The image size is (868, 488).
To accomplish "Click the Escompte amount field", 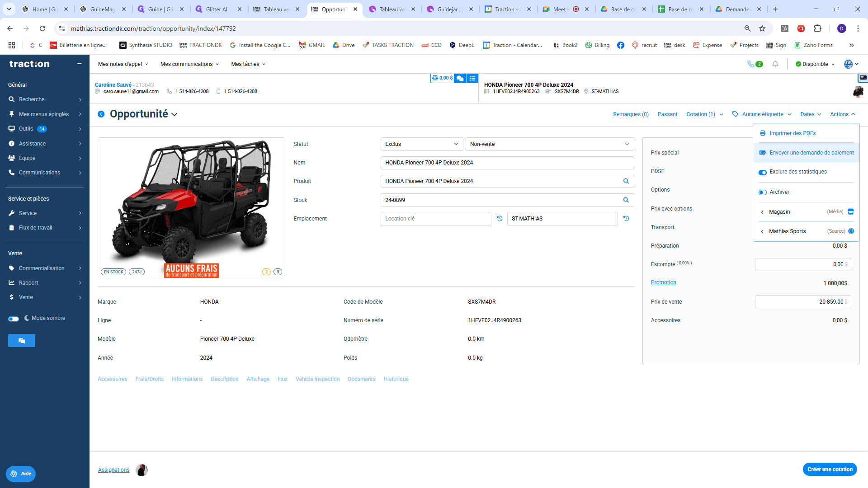I will (x=803, y=264).
